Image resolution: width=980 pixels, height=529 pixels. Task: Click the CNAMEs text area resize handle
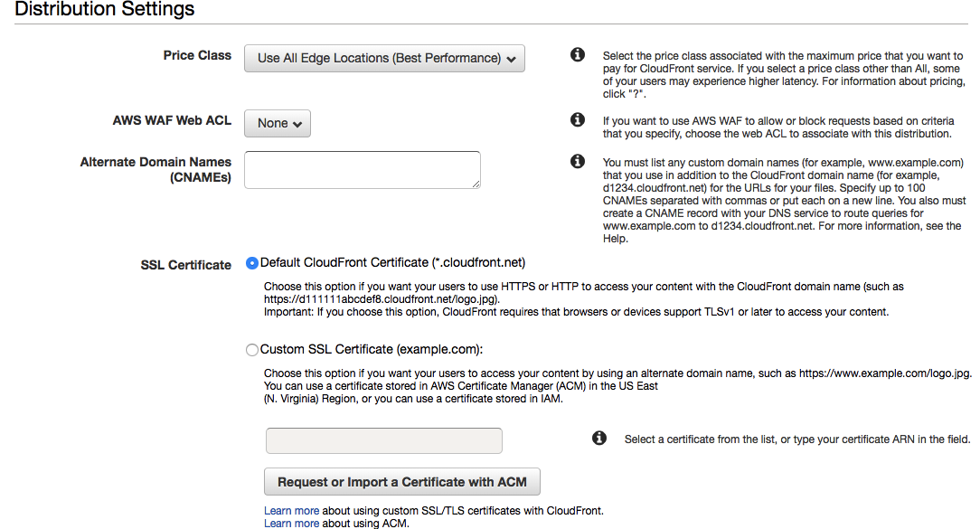[x=476, y=184]
